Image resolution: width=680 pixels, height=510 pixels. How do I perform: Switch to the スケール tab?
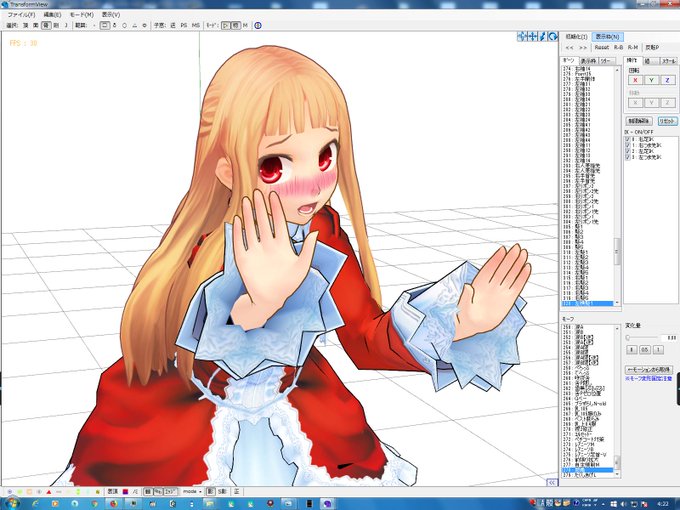(x=668, y=61)
